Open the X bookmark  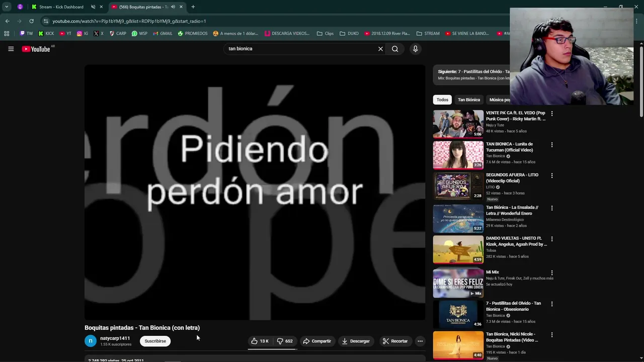tap(99, 34)
